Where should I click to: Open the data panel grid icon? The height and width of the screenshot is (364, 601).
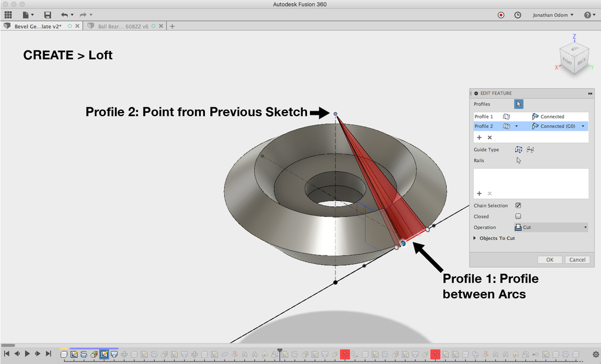pyautogui.click(x=8, y=15)
